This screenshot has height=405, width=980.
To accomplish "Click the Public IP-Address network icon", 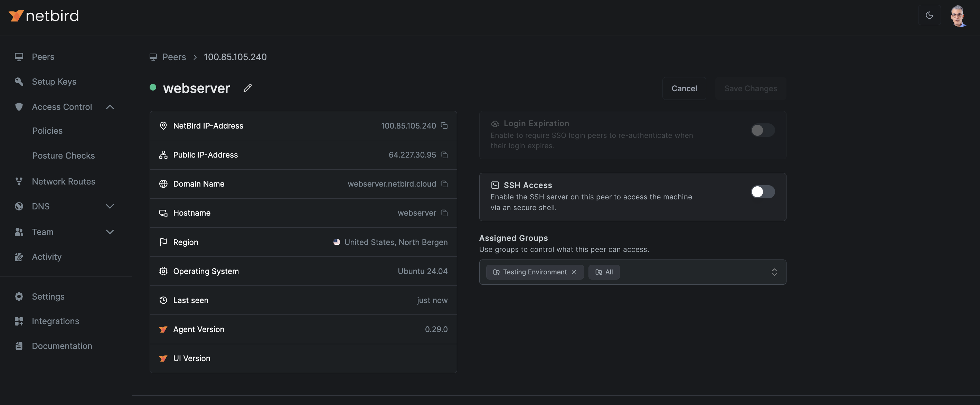I will click(163, 155).
